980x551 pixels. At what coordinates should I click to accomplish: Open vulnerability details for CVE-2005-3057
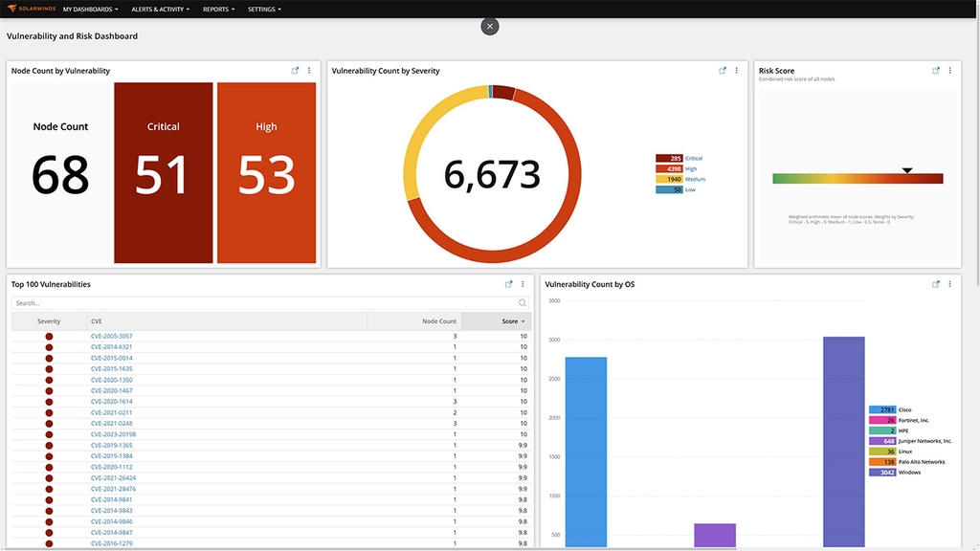[x=109, y=335]
